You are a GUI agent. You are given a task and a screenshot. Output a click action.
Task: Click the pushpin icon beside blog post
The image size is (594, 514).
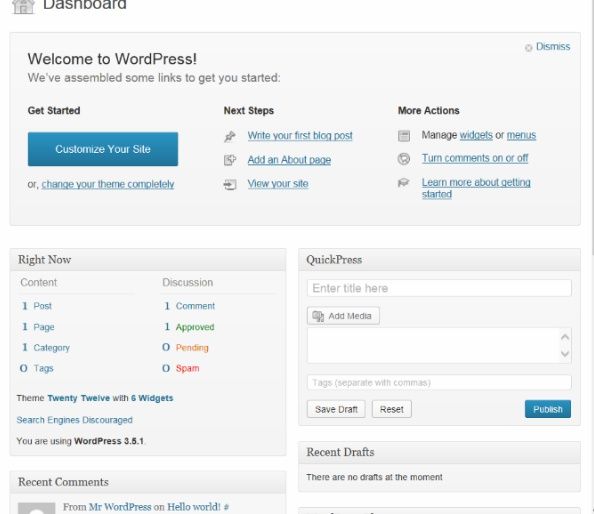pyautogui.click(x=230, y=136)
